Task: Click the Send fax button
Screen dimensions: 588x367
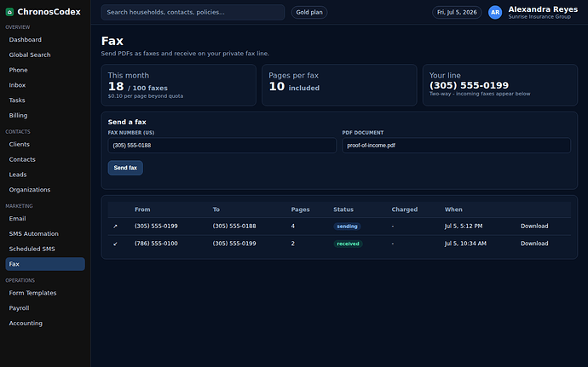Action: pos(125,168)
